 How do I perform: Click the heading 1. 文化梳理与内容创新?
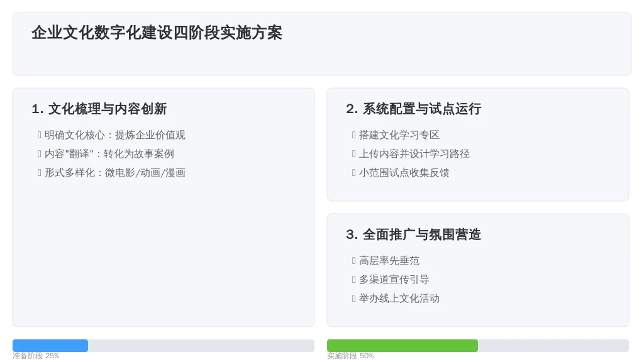pyautogui.click(x=99, y=109)
